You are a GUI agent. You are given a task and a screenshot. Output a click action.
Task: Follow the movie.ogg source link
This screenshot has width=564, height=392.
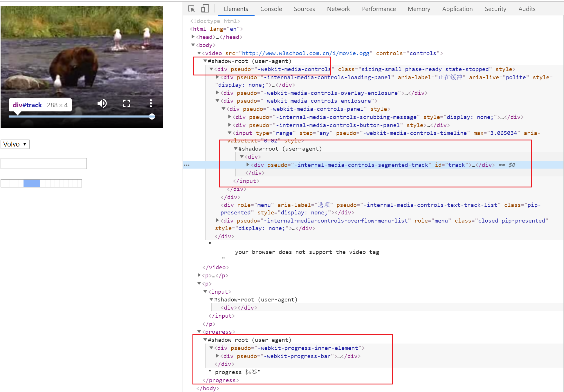(305, 53)
